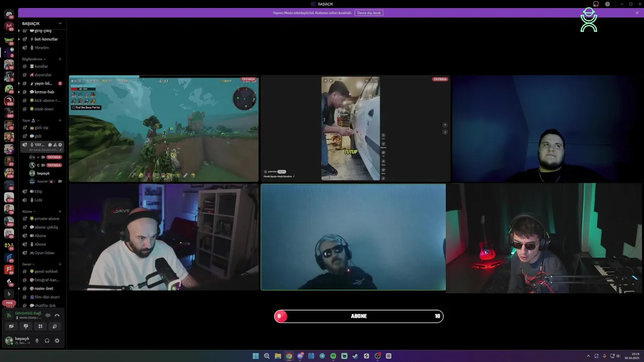The width and height of the screenshot is (644, 362).
Task: Invite people to YAYIN channel
Action: click(x=55, y=145)
